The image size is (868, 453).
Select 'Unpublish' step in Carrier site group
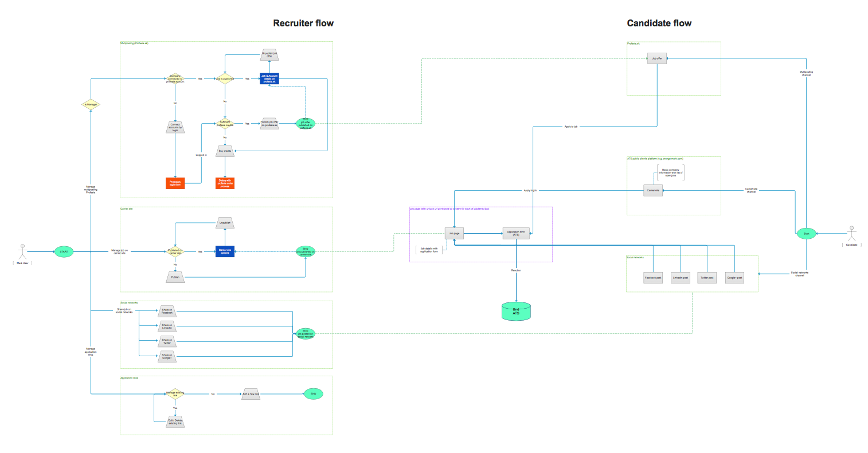pyautogui.click(x=225, y=223)
